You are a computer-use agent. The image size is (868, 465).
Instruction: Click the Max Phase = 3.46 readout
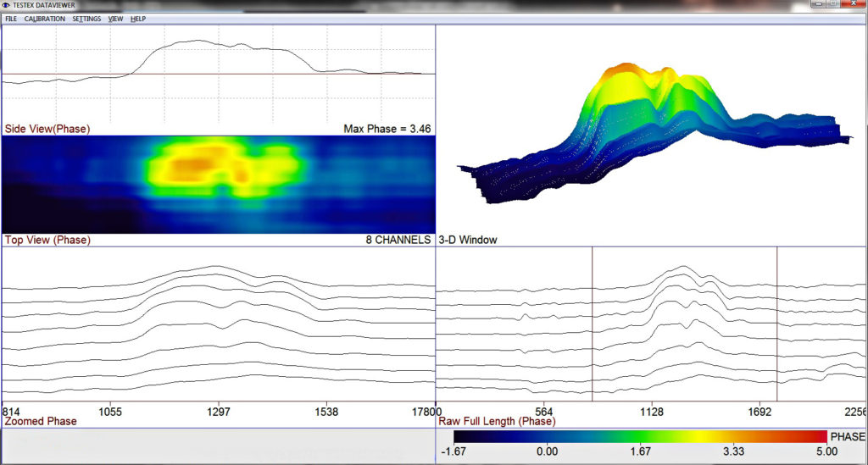tap(387, 129)
